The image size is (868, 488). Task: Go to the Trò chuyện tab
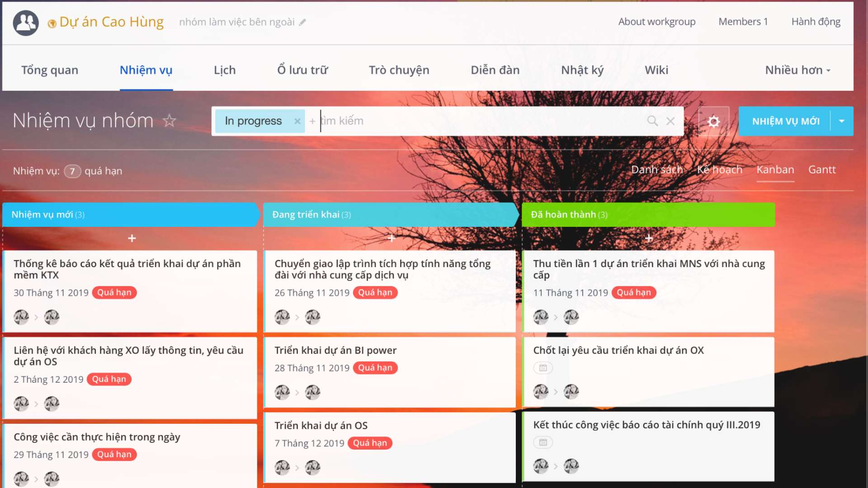click(x=399, y=70)
